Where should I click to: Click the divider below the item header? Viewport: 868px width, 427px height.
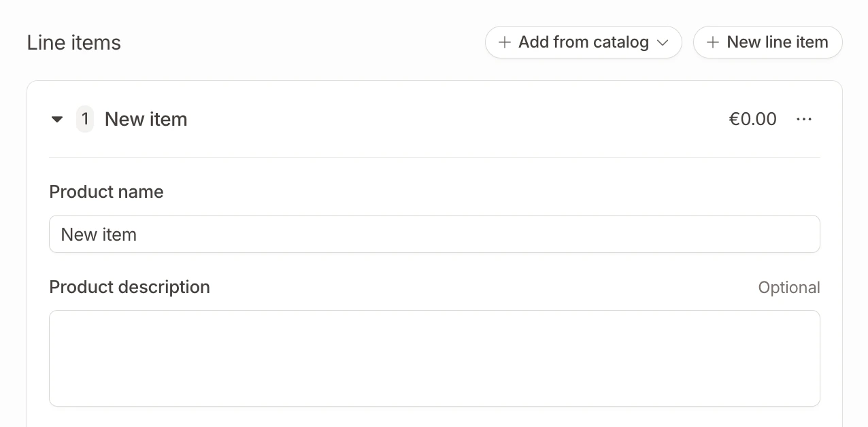click(434, 157)
